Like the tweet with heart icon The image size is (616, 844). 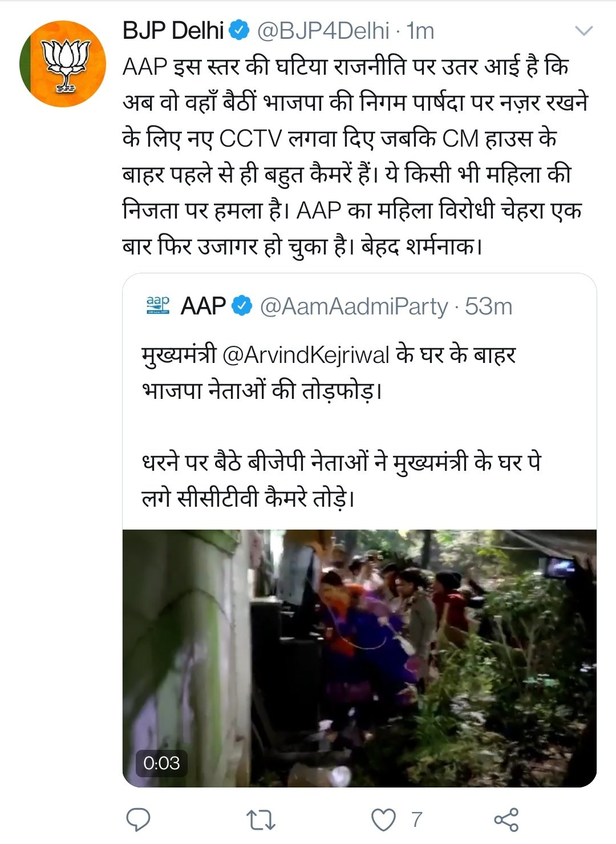click(x=383, y=820)
